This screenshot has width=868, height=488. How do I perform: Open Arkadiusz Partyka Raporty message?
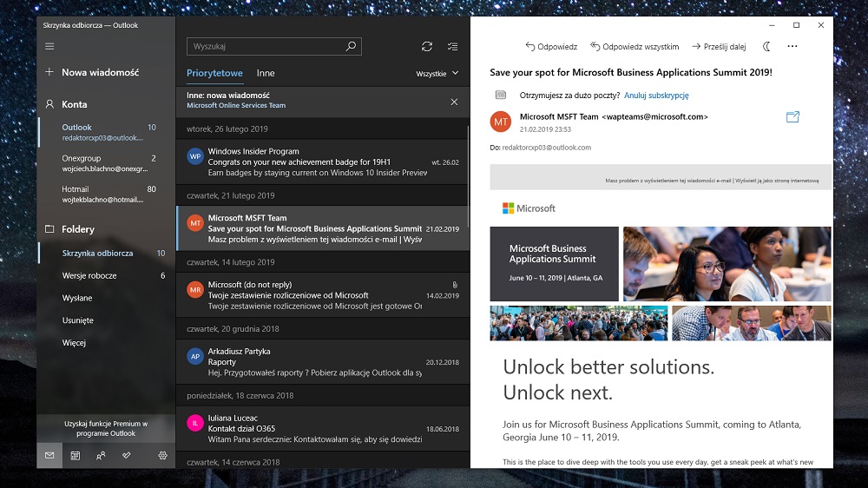pos(323,362)
